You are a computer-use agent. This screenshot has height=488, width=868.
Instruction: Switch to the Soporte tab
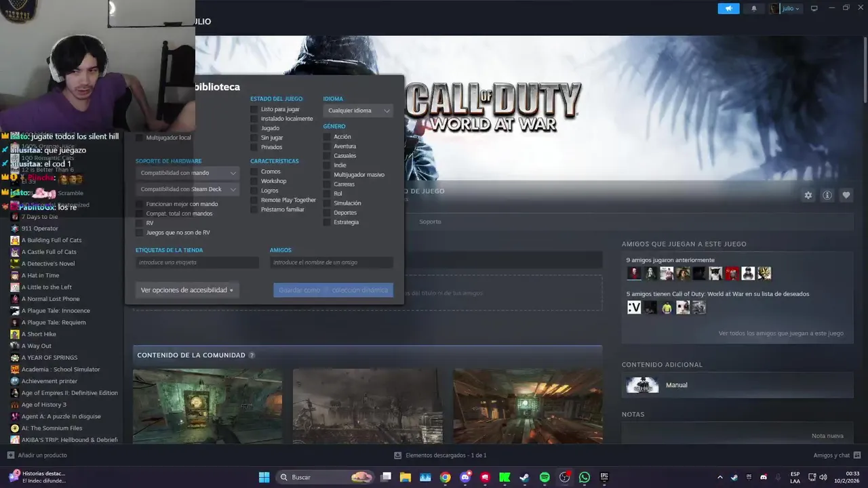(x=430, y=222)
